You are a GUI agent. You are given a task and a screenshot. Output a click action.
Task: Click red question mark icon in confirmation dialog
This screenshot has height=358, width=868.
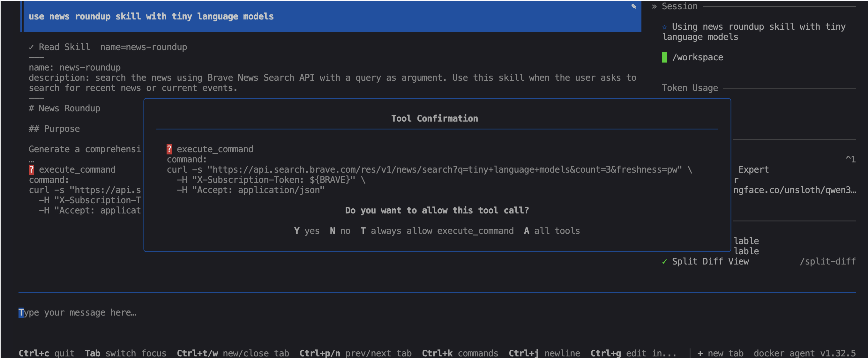pyautogui.click(x=169, y=149)
